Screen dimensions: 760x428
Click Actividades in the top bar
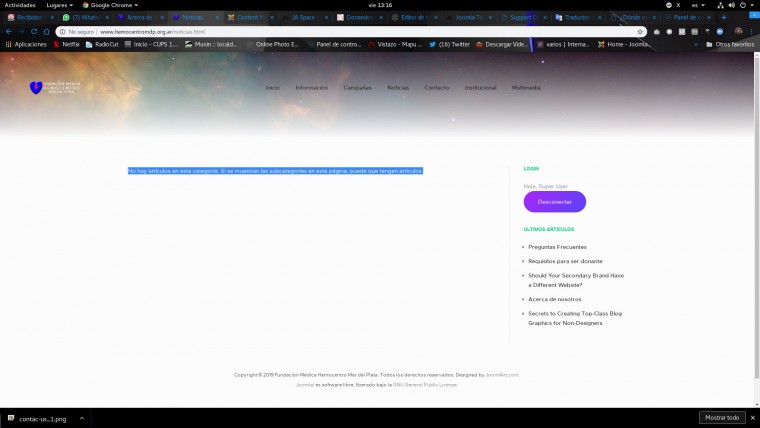[x=20, y=5]
